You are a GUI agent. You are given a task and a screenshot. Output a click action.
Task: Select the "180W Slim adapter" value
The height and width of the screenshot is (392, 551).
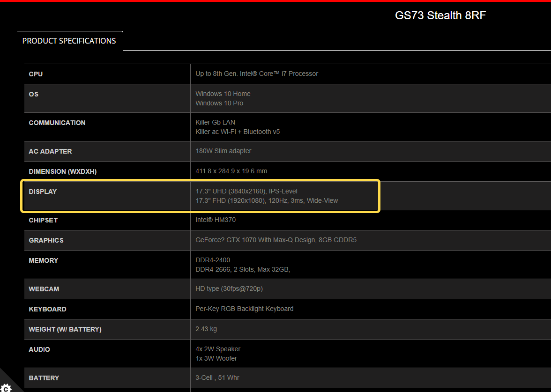click(223, 151)
